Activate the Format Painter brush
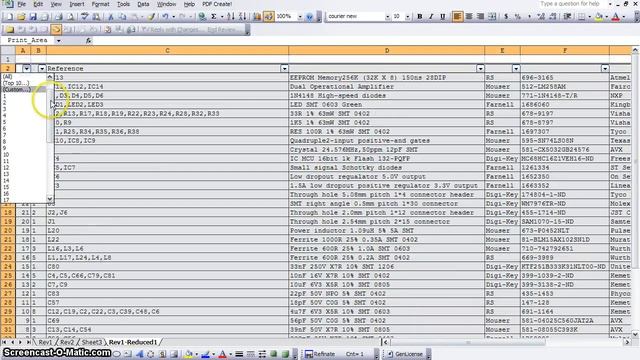640x360 pixels. point(151,17)
